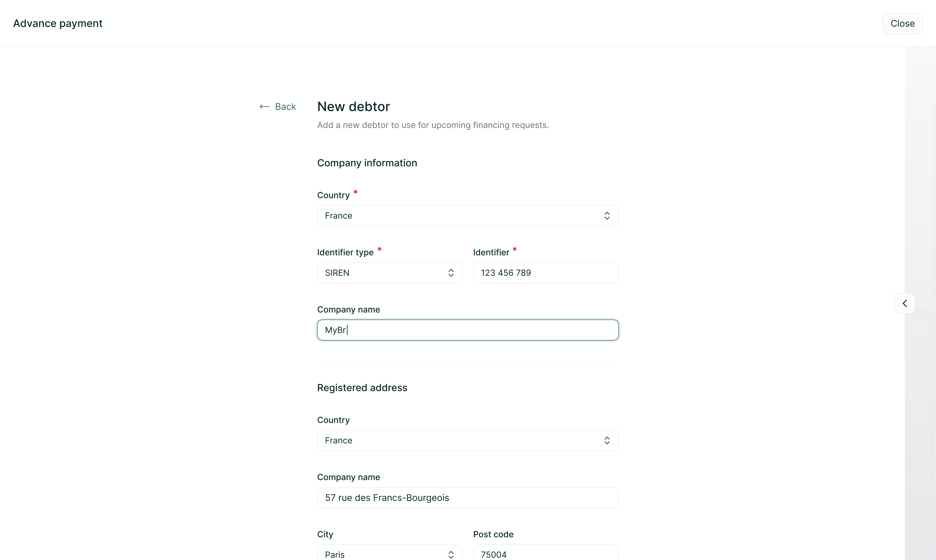Focus the Identifier field 123 456 789
Screen dimensions: 936x560
coord(545,273)
